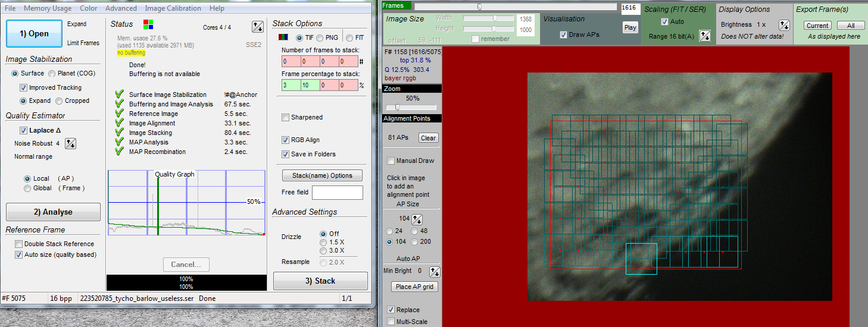Click the Quality Graph plot
Screen dimensions: 868x327
(x=186, y=203)
